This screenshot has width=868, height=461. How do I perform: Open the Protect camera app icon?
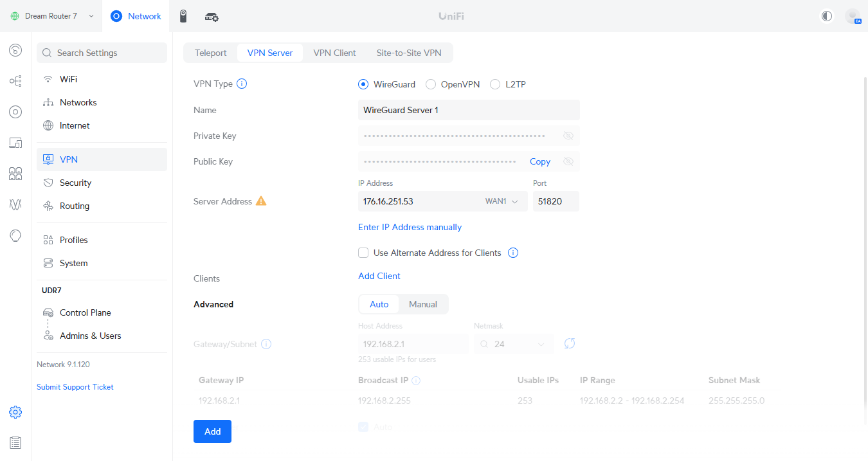183,16
